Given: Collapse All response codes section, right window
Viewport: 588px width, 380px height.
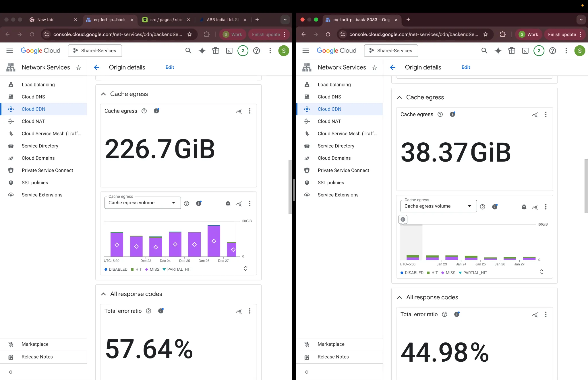Looking at the screenshot, I should [x=399, y=298].
